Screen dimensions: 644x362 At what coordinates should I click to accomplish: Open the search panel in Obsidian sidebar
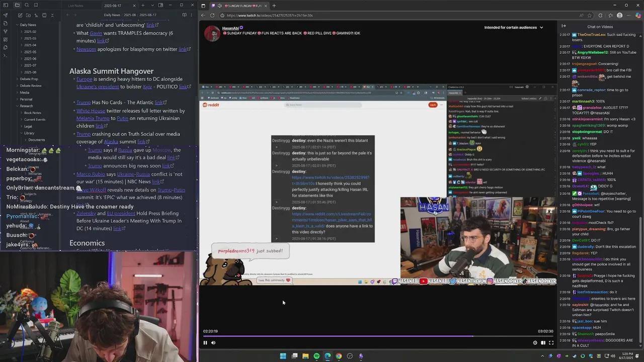tap(27, 5)
